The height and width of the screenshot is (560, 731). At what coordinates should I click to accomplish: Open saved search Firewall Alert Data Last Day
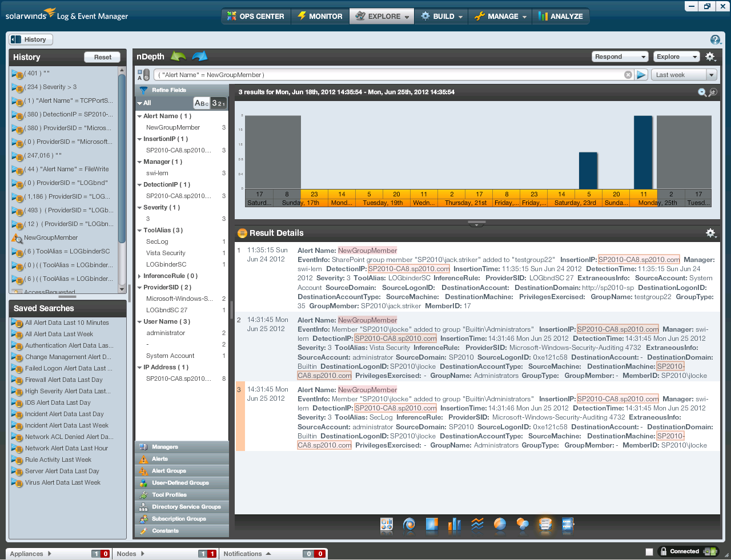tap(64, 380)
